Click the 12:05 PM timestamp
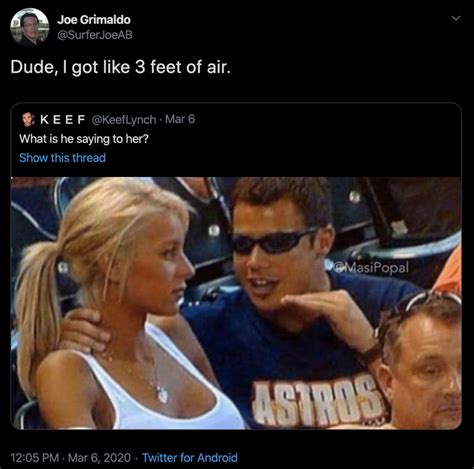Image resolution: width=474 pixels, height=469 pixels. coord(35,457)
